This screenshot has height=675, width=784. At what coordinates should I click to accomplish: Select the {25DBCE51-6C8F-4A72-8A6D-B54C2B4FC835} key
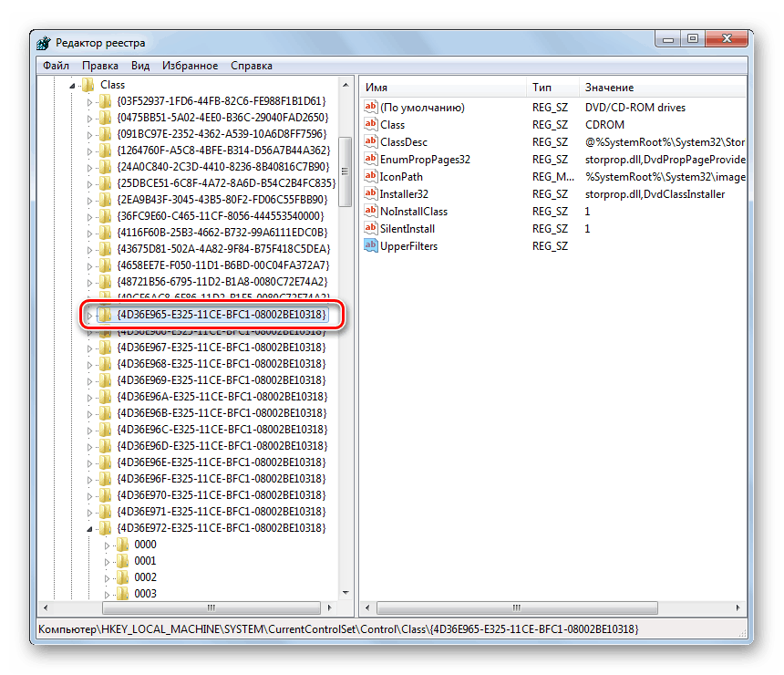pos(226,183)
